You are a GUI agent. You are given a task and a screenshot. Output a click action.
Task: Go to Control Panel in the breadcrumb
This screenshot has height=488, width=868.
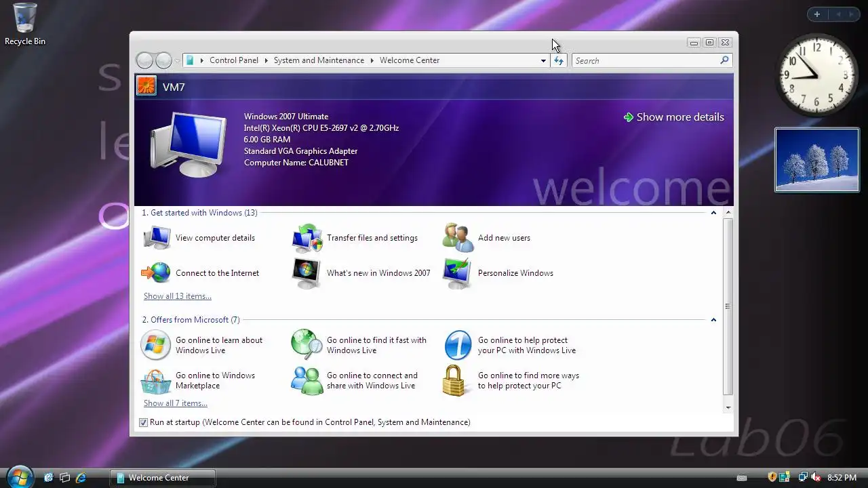coord(234,60)
